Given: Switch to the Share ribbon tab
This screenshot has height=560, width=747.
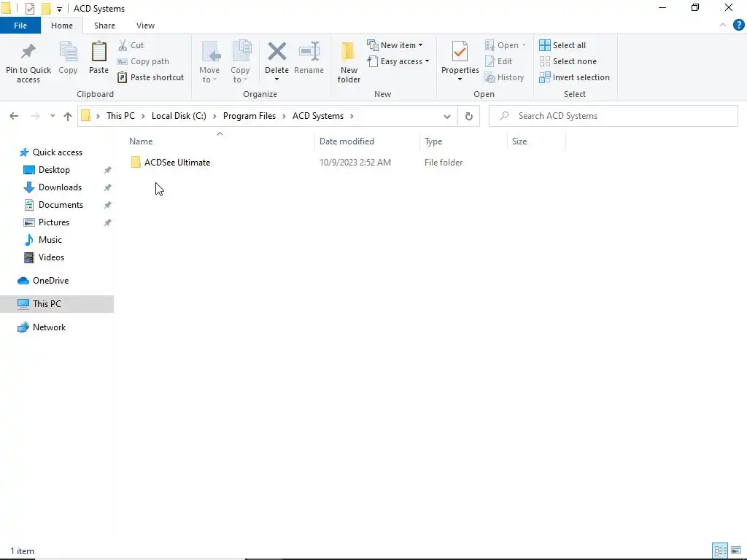Looking at the screenshot, I should (x=104, y=26).
